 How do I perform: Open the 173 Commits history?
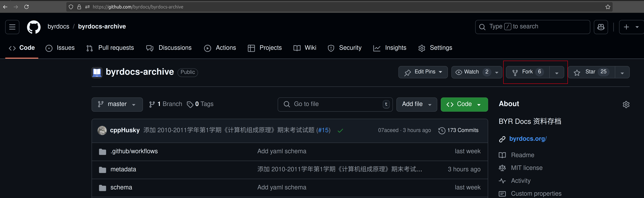pos(458,130)
